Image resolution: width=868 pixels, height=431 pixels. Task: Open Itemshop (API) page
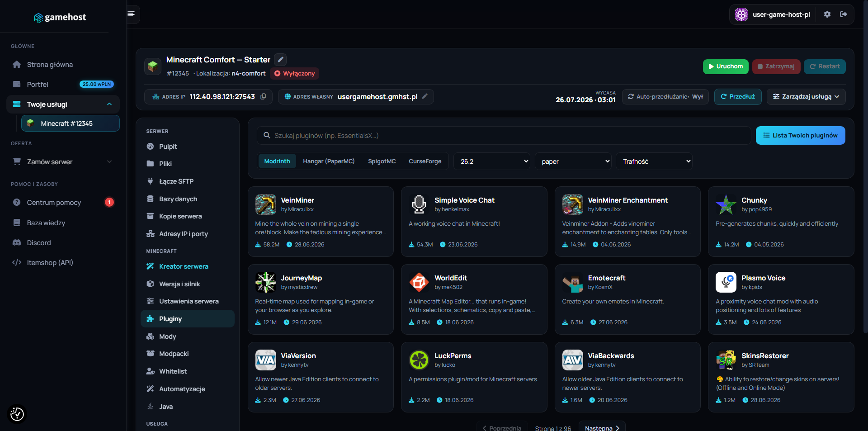pos(63,263)
